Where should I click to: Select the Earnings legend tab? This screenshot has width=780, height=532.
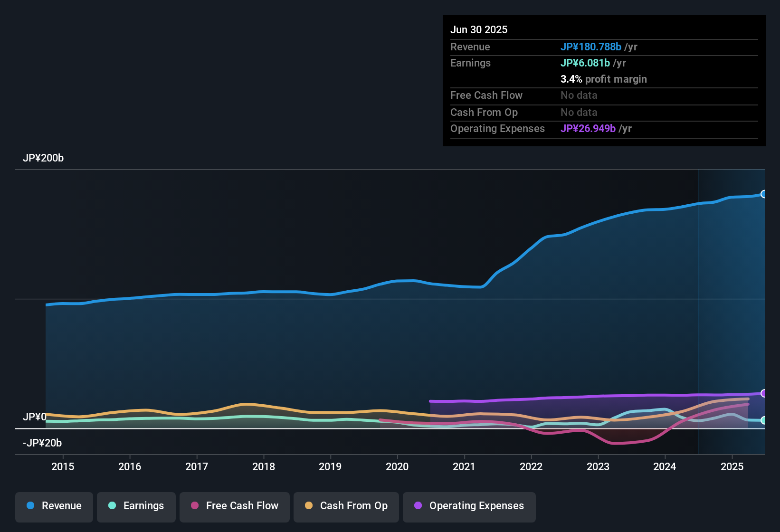[136, 506]
